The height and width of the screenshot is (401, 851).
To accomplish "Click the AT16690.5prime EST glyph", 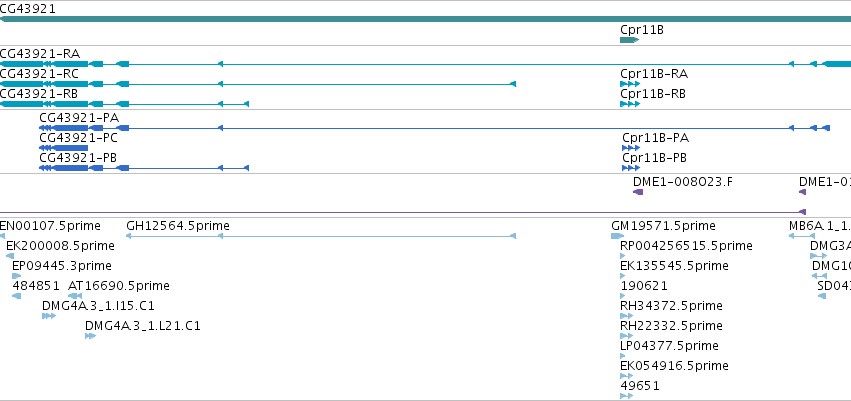I will 75,296.
